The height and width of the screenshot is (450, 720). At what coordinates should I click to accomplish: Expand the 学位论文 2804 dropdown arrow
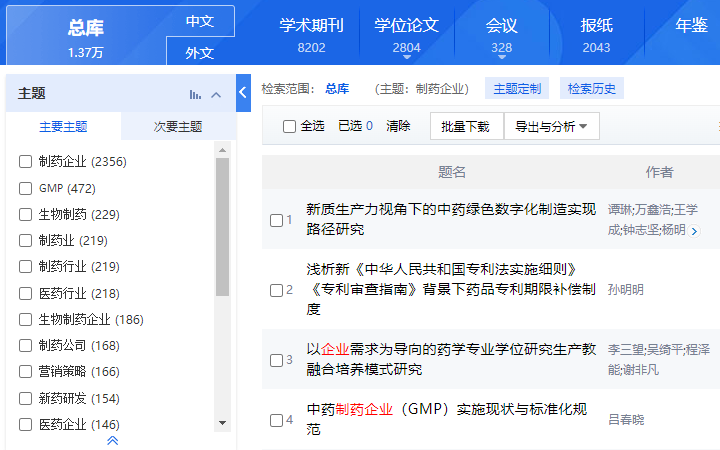[407, 57]
